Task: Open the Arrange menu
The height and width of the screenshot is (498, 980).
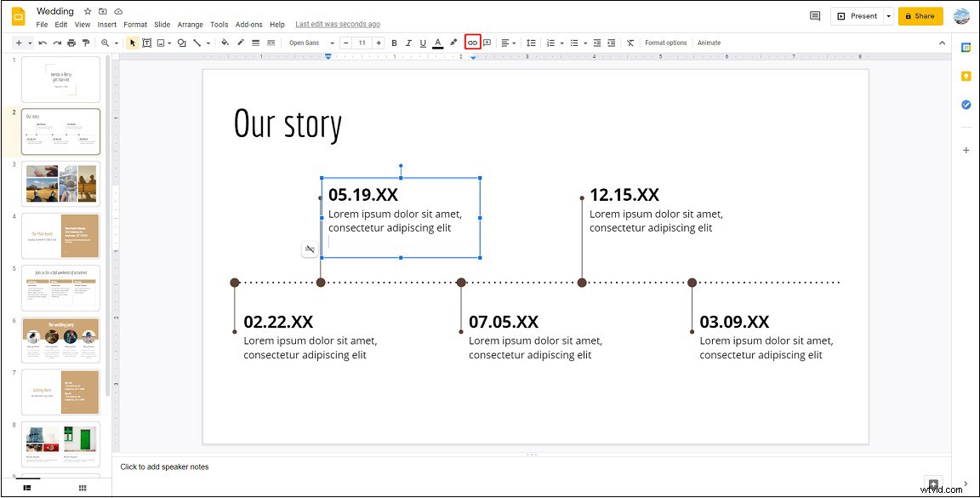Action: (190, 24)
